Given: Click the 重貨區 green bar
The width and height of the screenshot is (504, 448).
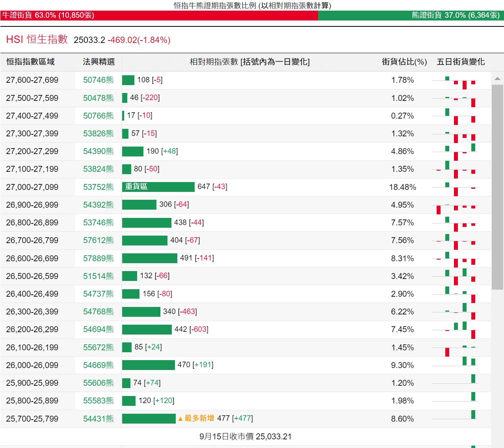Looking at the screenshot, I should (x=158, y=187).
